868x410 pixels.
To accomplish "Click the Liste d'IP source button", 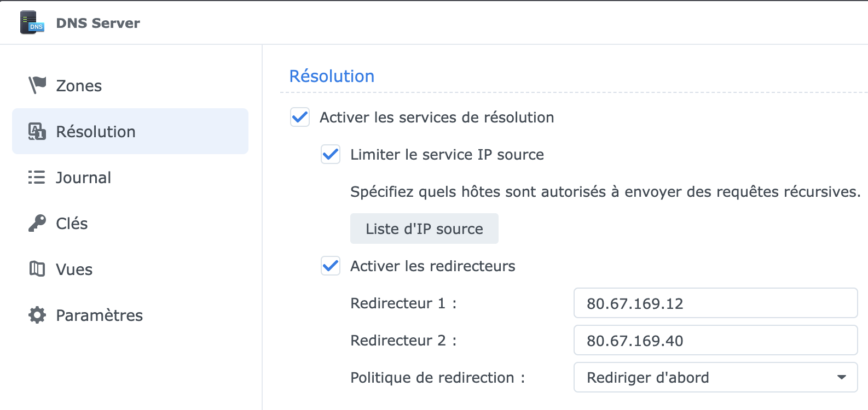I will 424,229.
